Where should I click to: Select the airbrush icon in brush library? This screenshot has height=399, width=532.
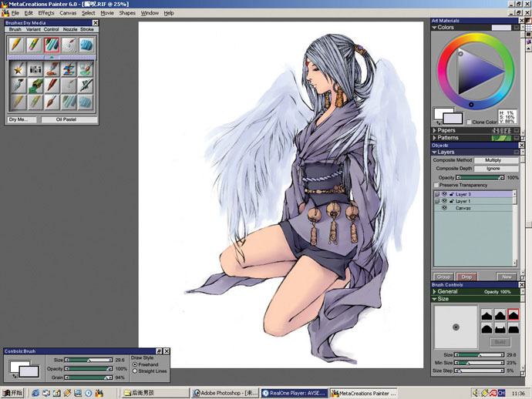[x=86, y=85]
